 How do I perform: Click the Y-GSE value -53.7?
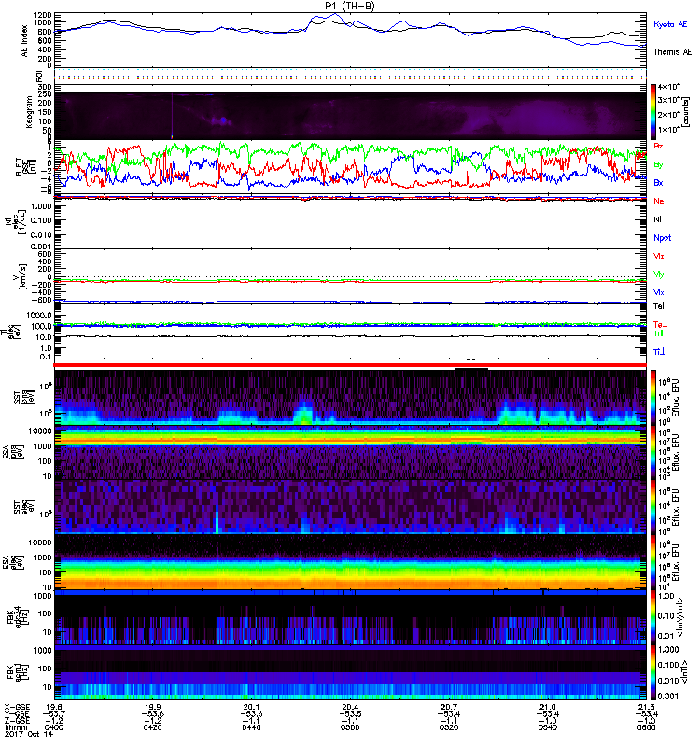click(x=54, y=713)
